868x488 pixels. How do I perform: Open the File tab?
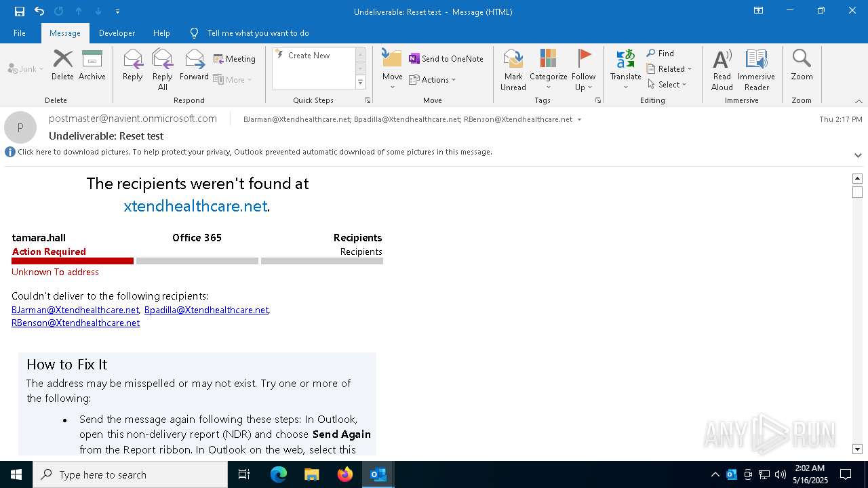point(20,33)
